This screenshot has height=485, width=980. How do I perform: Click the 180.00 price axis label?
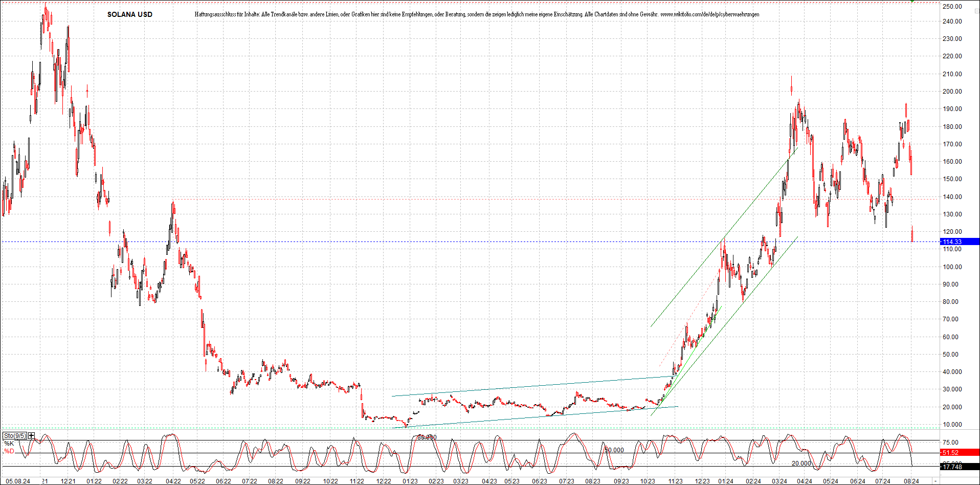click(x=952, y=127)
